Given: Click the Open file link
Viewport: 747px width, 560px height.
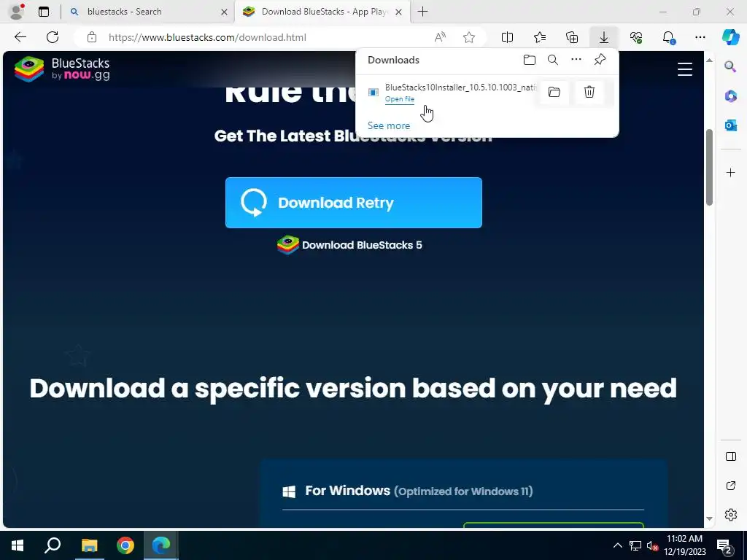Looking at the screenshot, I should pos(399,99).
